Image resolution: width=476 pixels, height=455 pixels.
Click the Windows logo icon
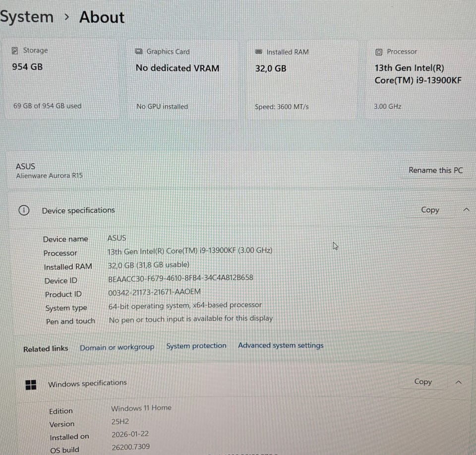coord(31,385)
